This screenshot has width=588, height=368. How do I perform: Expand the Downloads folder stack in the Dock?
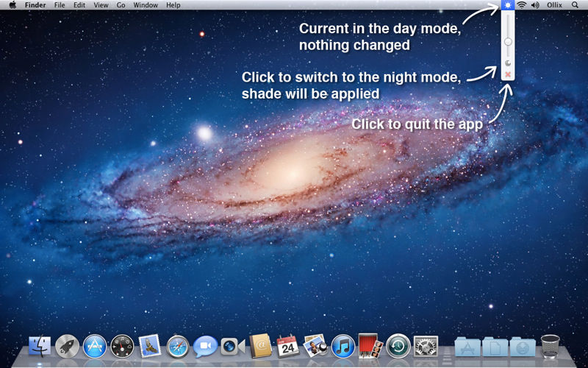point(523,347)
